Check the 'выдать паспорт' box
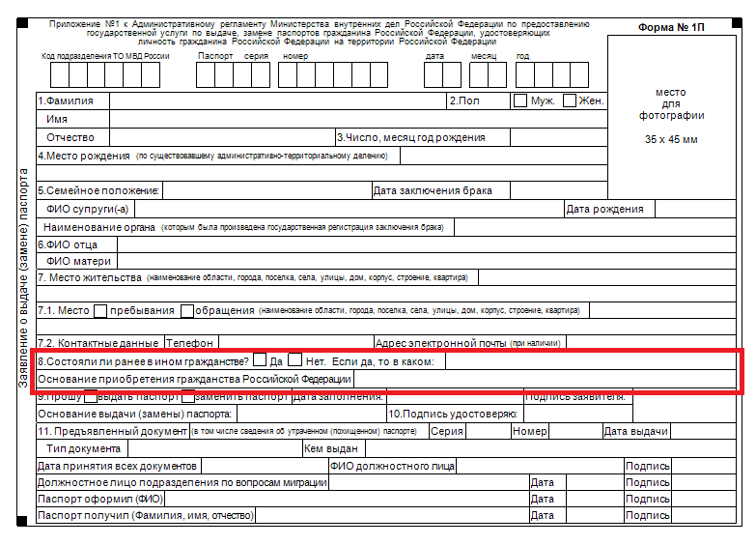Viewport: 756px width, 545px height. [x=91, y=396]
